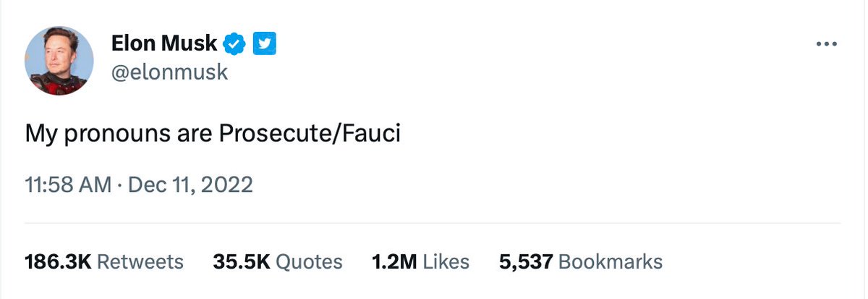Open the three-dot more options menu
Screen dimensions: 868x299
pos(826,44)
